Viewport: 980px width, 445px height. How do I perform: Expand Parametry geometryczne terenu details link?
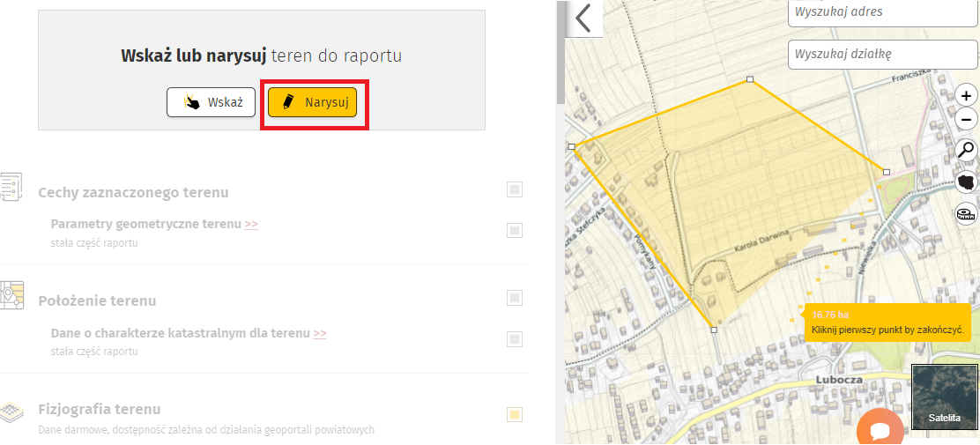point(251,225)
